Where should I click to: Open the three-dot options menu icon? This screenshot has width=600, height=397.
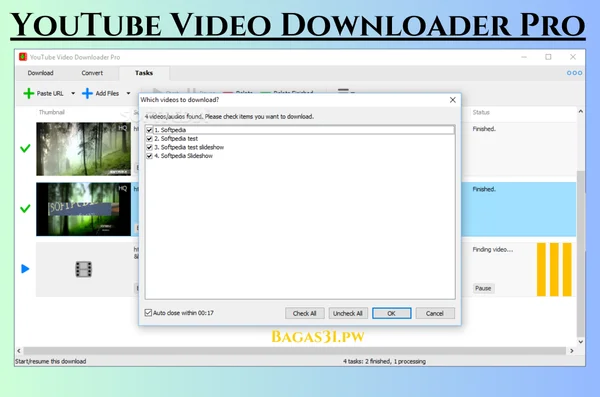pyautogui.click(x=574, y=73)
